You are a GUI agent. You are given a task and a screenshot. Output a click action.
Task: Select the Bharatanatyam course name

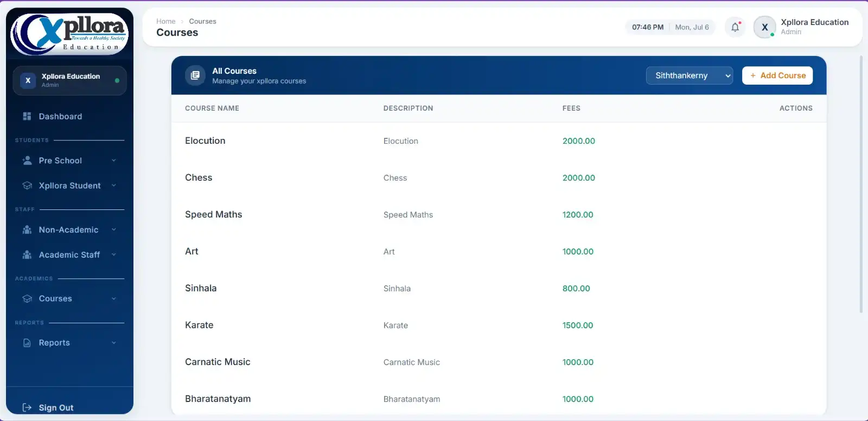218,399
